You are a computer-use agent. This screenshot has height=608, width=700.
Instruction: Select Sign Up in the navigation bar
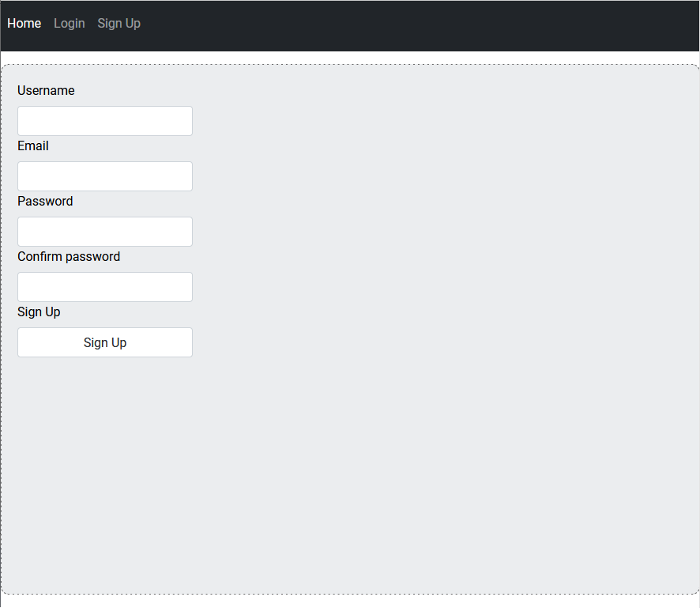[x=119, y=23]
